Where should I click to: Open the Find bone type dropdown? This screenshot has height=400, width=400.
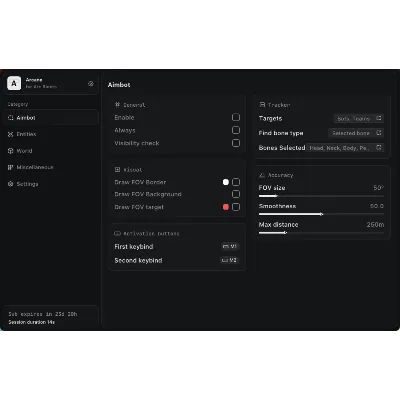click(356, 133)
